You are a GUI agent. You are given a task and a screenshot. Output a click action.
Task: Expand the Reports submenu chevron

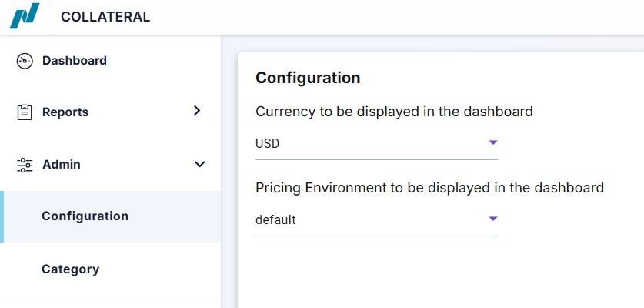point(197,111)
